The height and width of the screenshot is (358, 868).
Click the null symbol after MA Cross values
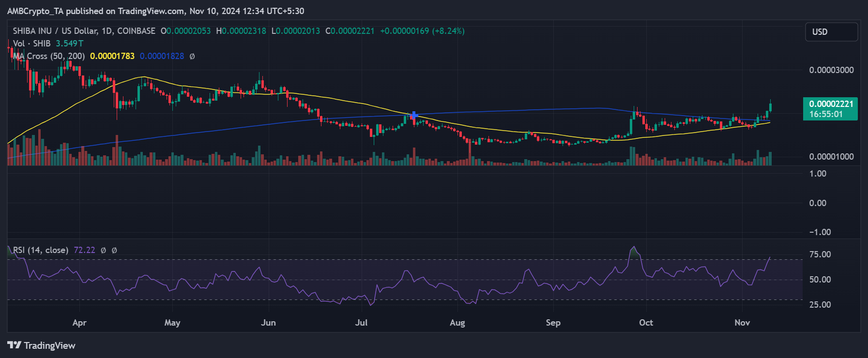click(192, 56)
